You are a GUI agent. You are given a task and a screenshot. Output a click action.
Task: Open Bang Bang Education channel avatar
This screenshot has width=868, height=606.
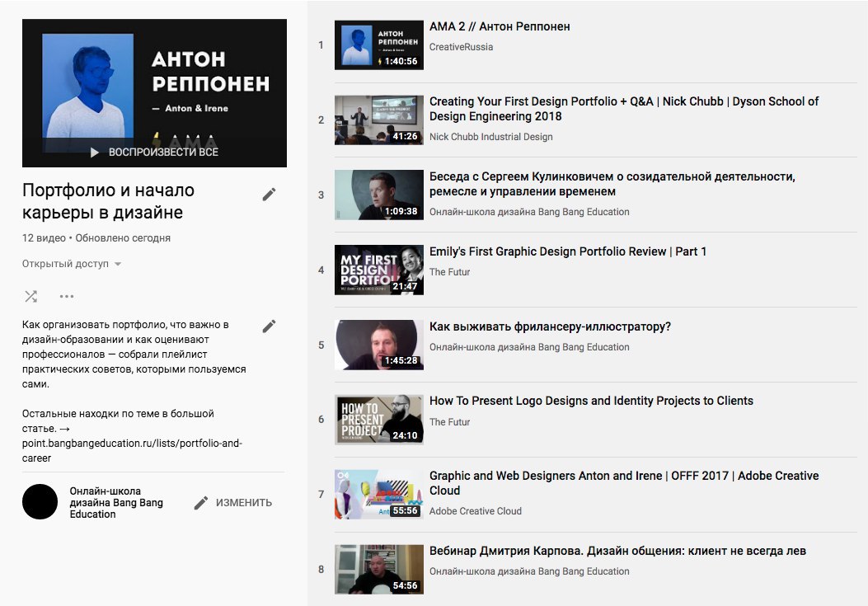[40, 502]
